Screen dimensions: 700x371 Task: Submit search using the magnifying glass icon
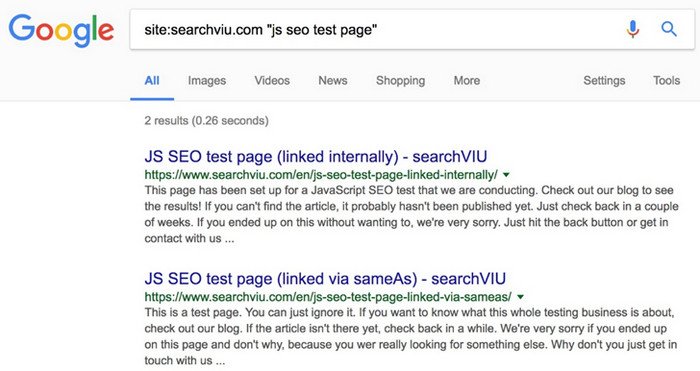pos(668,29)
